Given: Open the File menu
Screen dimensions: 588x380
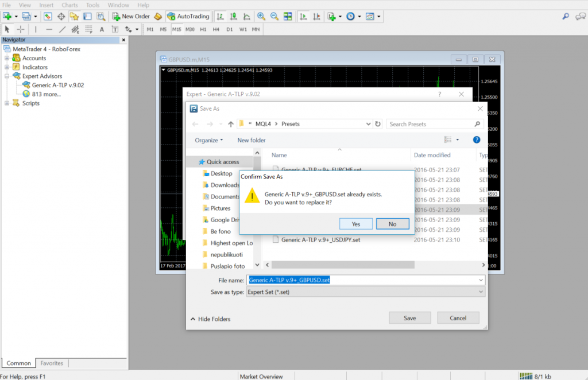Looking at the screenshot, I should (x=6, y=5).
